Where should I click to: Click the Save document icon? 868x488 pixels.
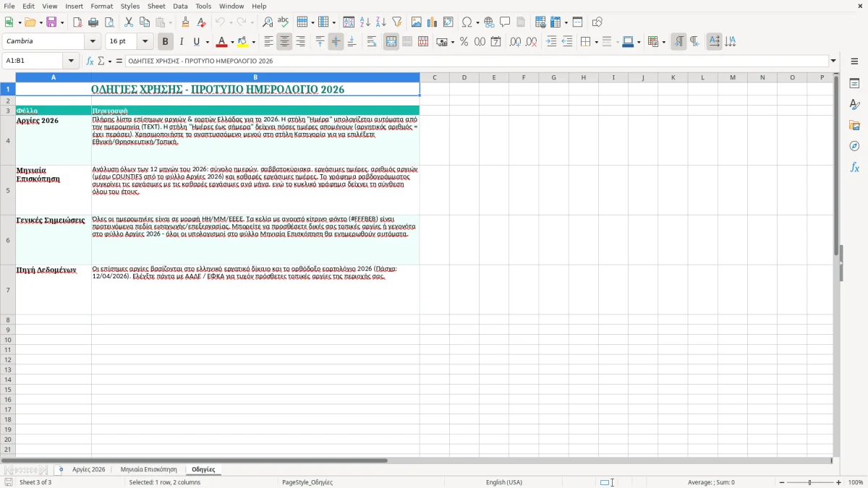[x=51, y=22]
